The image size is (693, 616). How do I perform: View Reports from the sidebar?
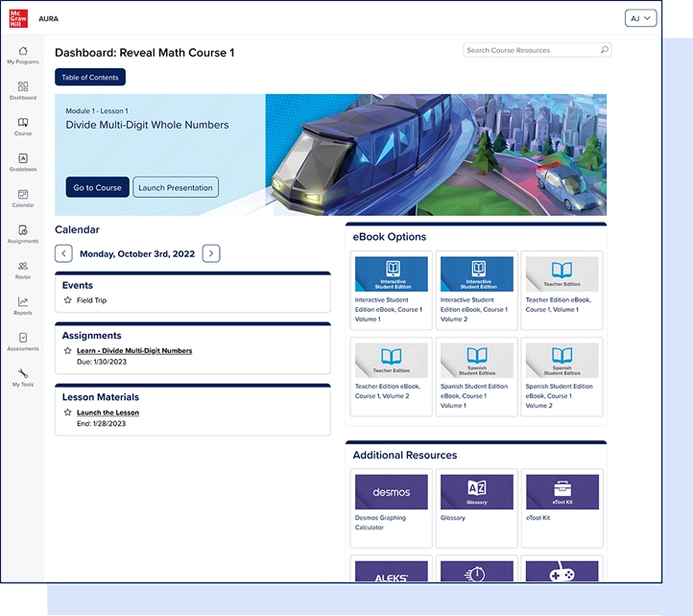point(23,306)
